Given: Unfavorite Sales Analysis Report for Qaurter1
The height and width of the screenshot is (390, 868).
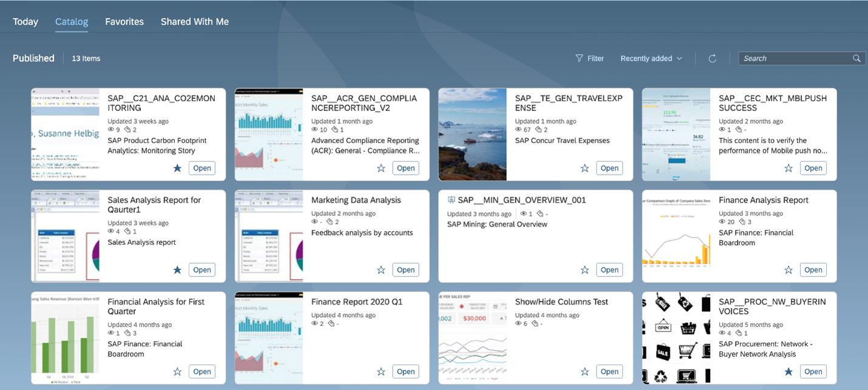Looking at the screenshot, I should pyautogui.click(x=177, y=270).
